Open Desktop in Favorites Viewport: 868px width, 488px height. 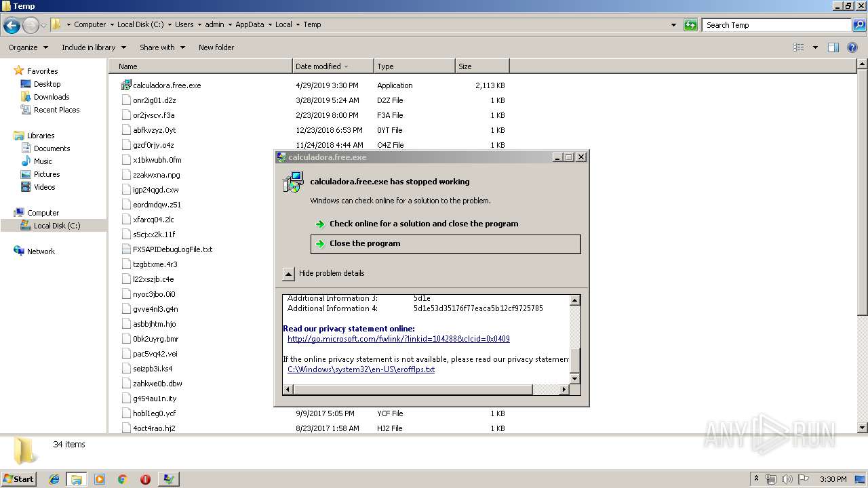[47, 84]
